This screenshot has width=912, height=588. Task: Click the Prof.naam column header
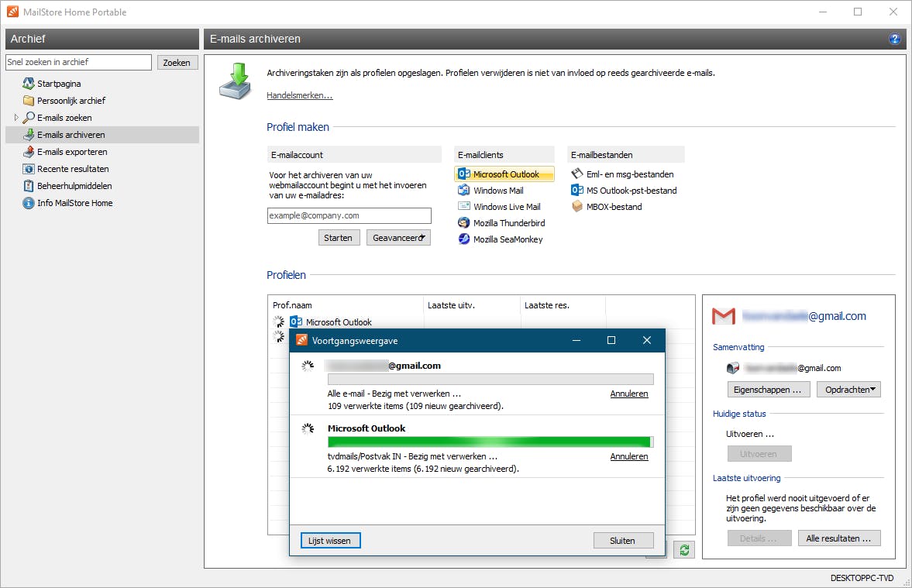(346, 304)
